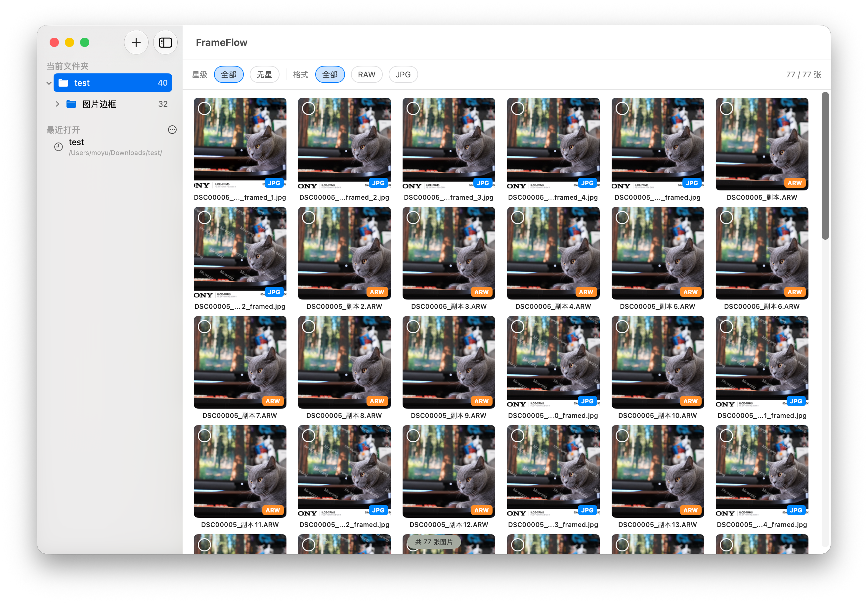Collapse the test folder chevron
This screenshot has width=868, height=603.
[x=49, y=83]
